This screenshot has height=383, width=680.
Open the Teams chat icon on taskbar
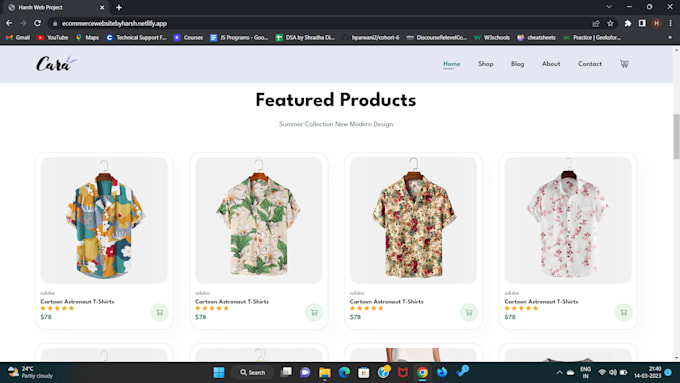coord(305,372)
